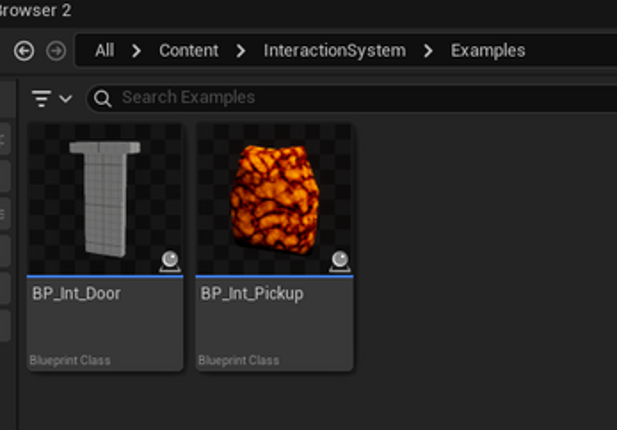
Task: Open the filter options icon
Action: click(41, 98)
